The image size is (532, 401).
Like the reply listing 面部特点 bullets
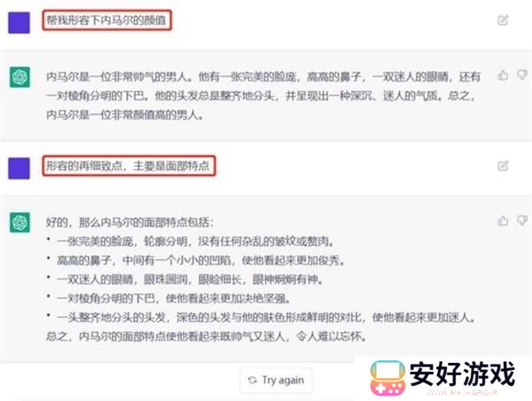[503, 221]
